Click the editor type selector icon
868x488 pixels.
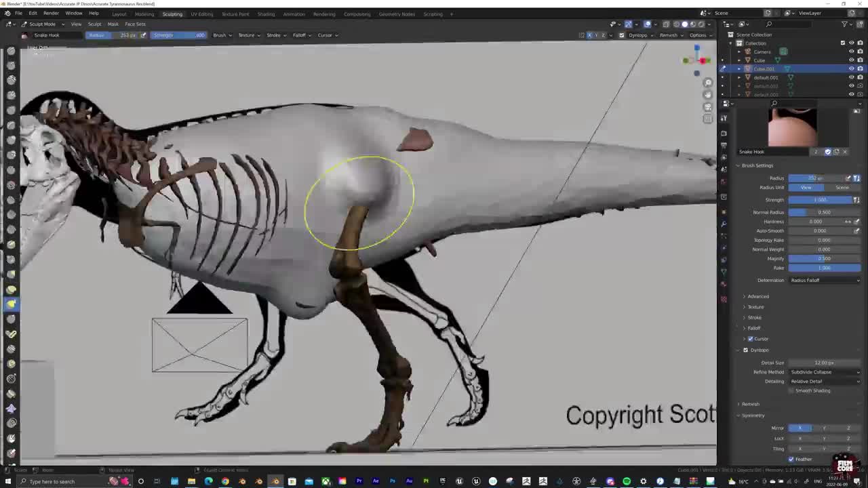(9, 24)
